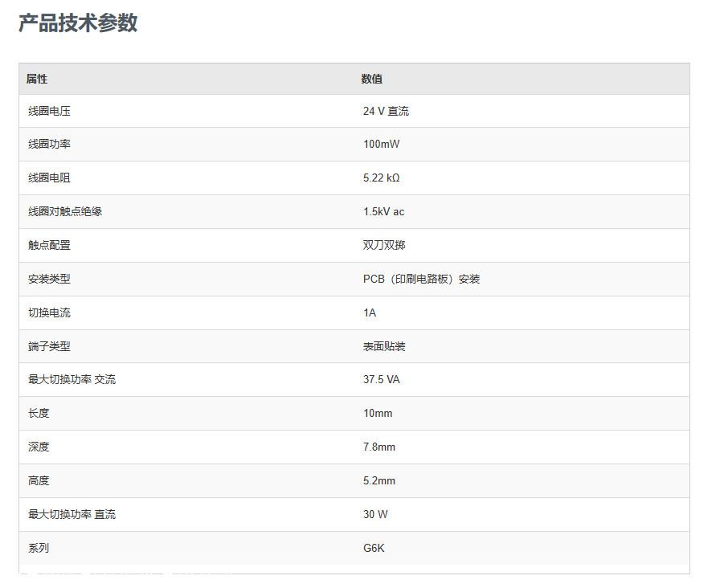The image size is (720, 588).
Task: Click the 切换电流 attribute cell
Action: [49, 313]
